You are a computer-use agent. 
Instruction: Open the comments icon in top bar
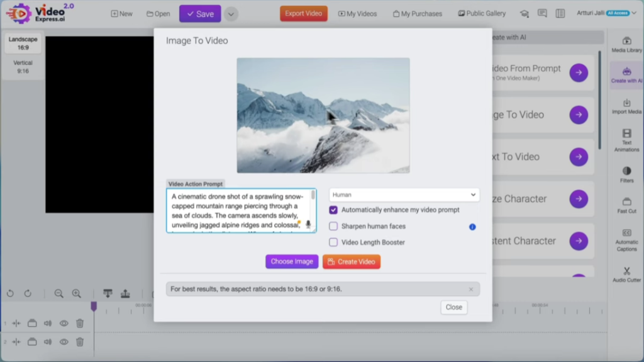click(x=542, y=14)
